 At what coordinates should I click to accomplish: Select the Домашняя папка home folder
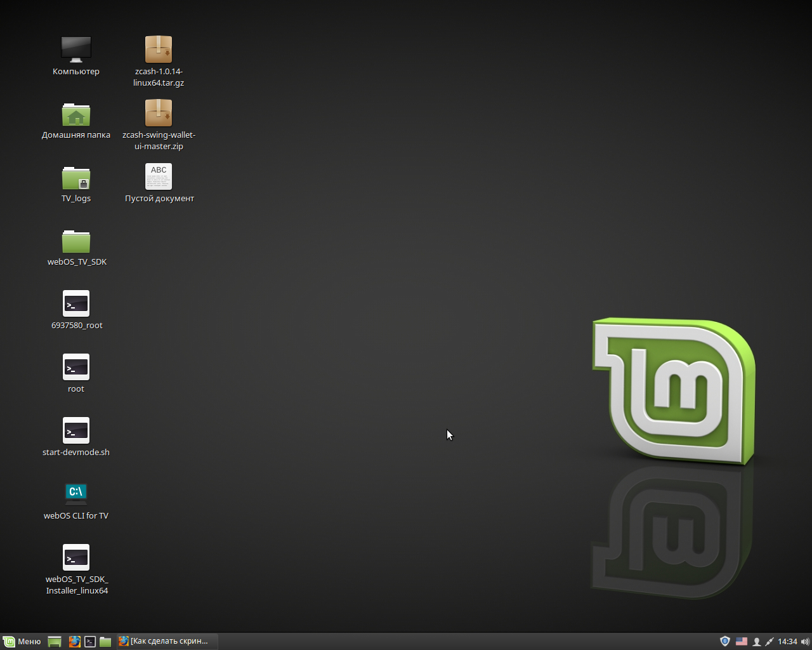click(x=76, y=114)
